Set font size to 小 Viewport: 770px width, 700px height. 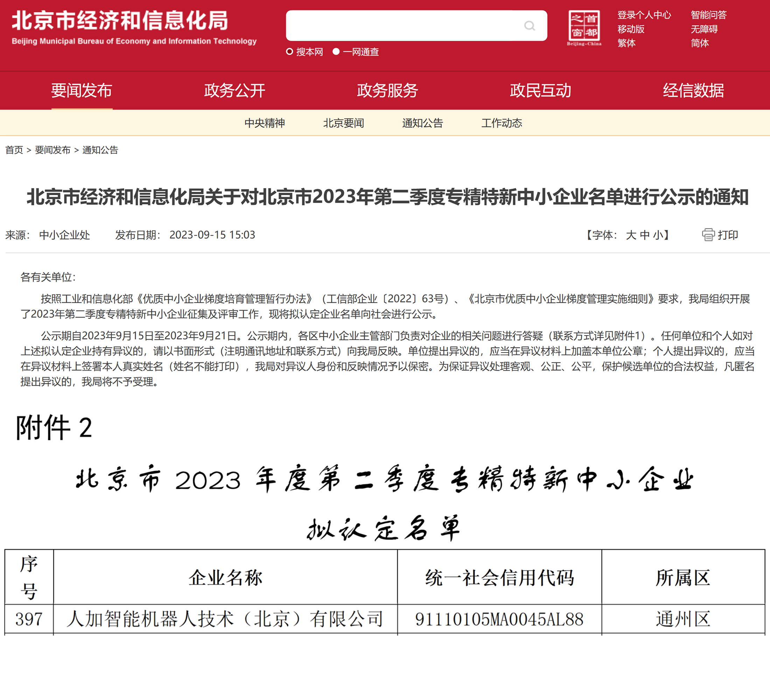pyautogui.click(x=658, y=235)
